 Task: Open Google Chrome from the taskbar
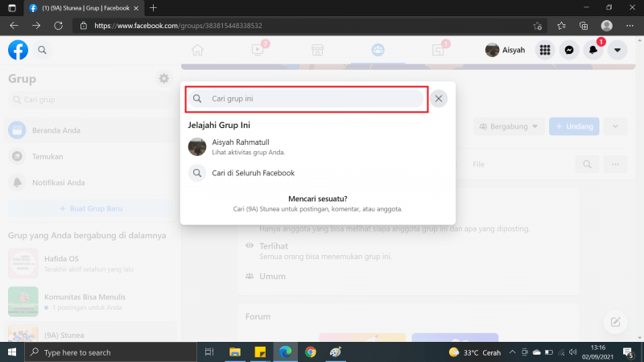[311, 352]
